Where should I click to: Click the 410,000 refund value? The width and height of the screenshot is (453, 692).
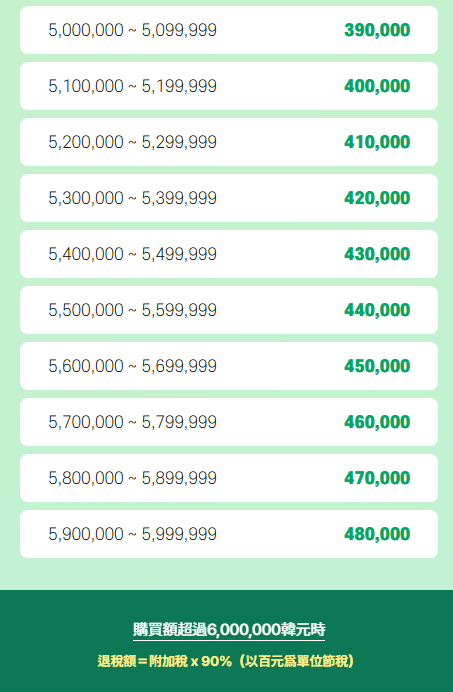(377, 142)
